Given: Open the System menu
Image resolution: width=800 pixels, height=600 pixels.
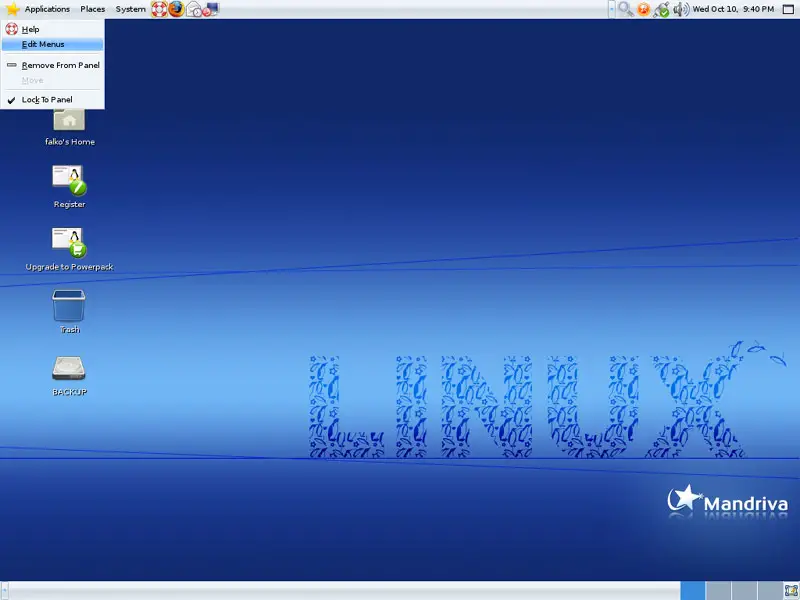Looking at the screenshot, I should tap(130, 9).
